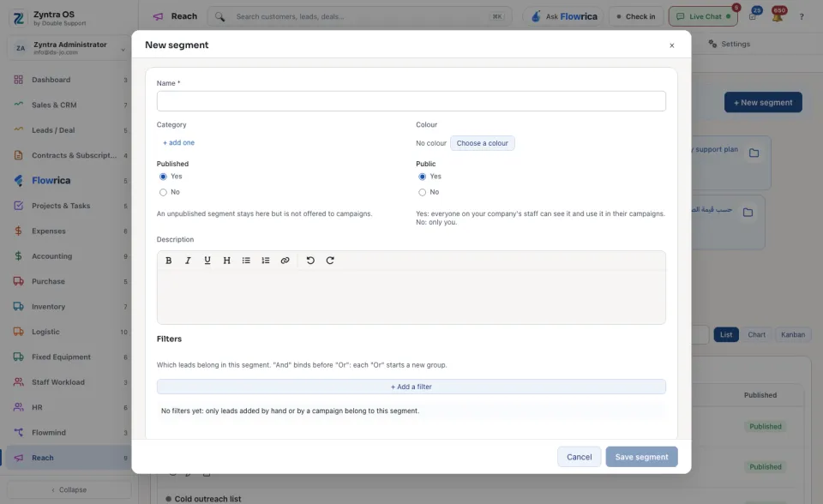Switch to Chart view
The image size is (823, 504).
[756, 335]
